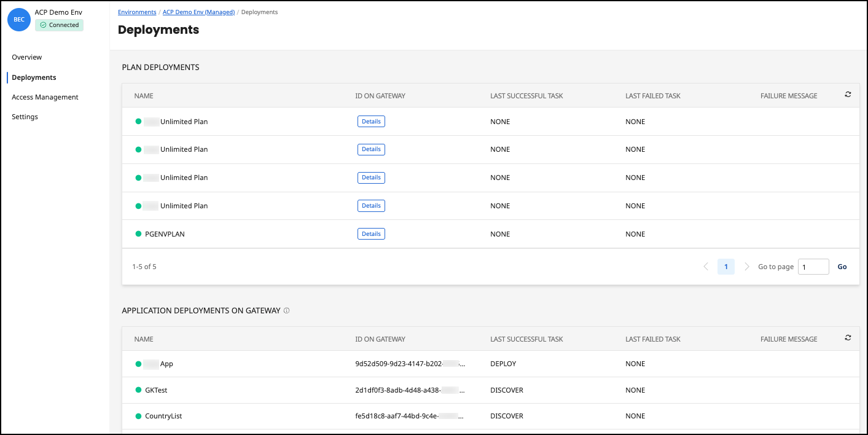Image resolution: width=868 pixels, height=435 pixels.
Task: Open Settings from the sidebar
Action: [24, 116]
